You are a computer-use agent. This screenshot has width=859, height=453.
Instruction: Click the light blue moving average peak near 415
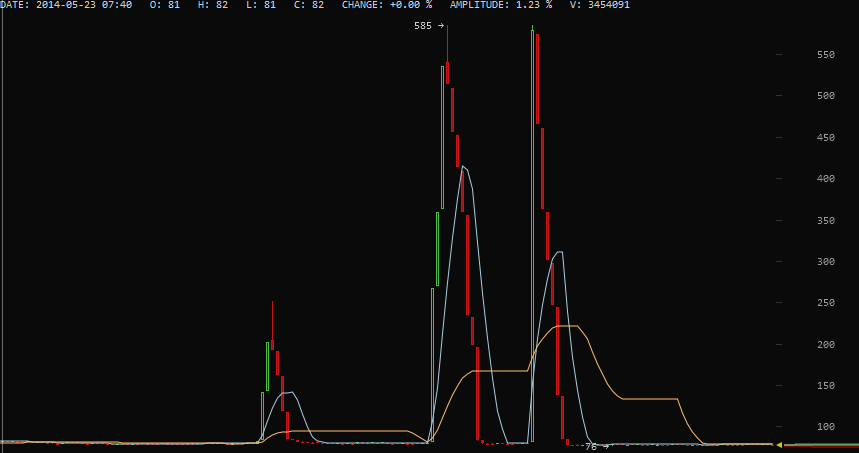[464, 168]
